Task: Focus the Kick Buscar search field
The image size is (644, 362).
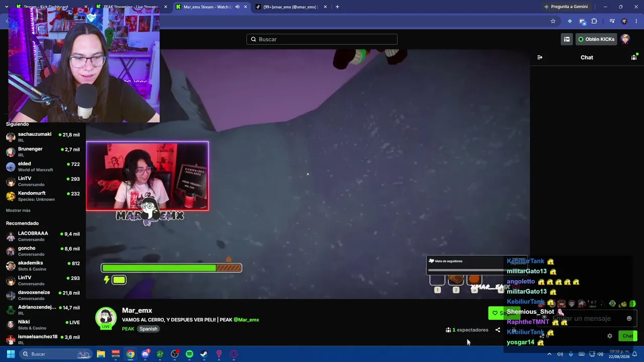Action: pos(322,39)
